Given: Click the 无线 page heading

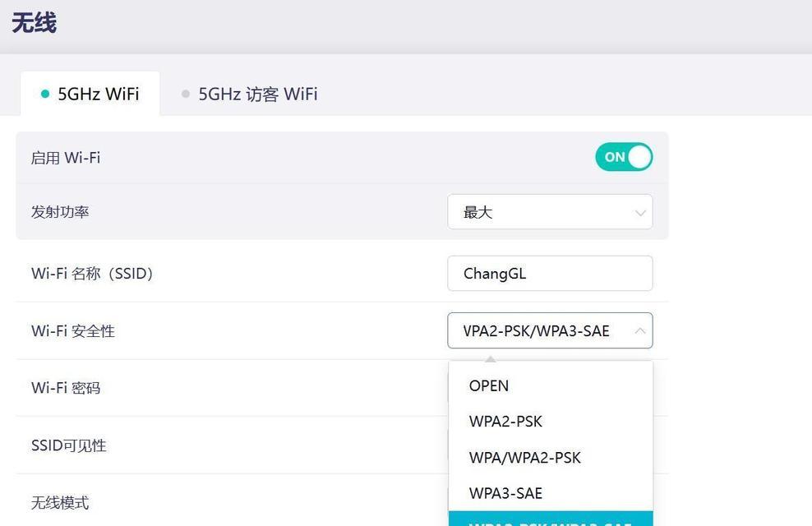Looking at the screenshot, I should pyautogui.click(x=35, y=23).
